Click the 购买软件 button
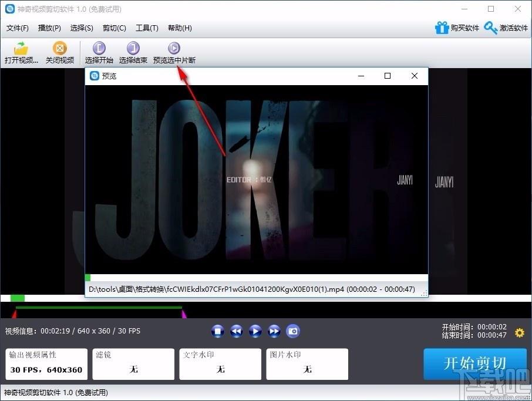The image size is (532, 401). tap(457, 28)
